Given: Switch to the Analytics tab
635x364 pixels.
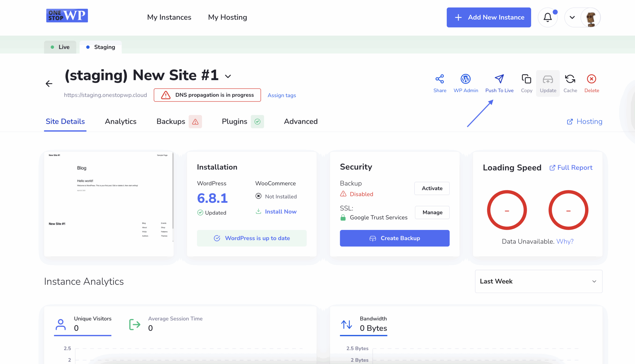Looking at the screenshot, I should coord(121,121).
